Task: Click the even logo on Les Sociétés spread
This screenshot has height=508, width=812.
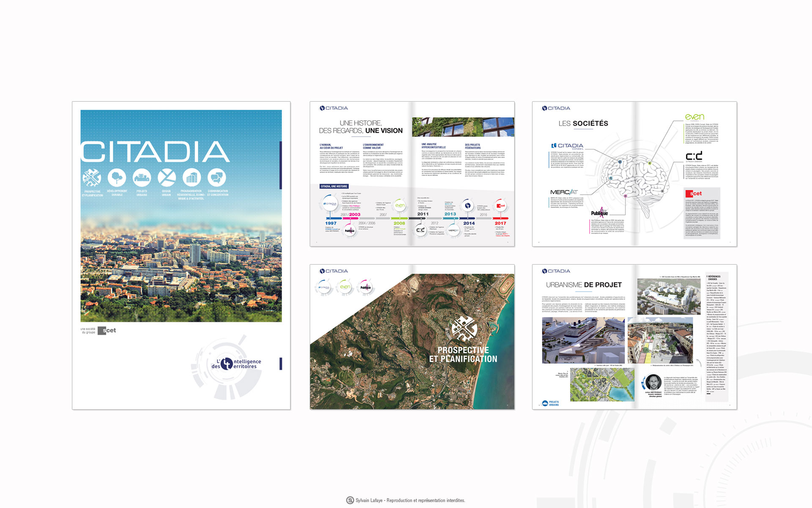Action: 694,117
